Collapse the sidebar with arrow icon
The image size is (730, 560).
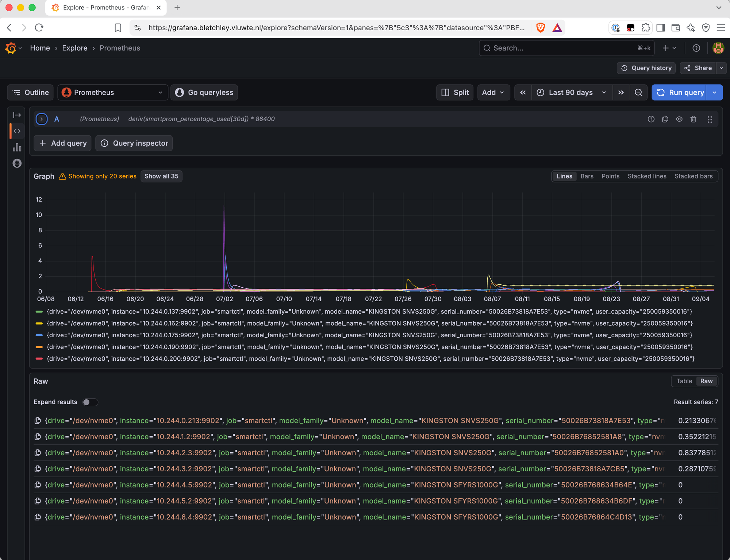click(17, 115)
